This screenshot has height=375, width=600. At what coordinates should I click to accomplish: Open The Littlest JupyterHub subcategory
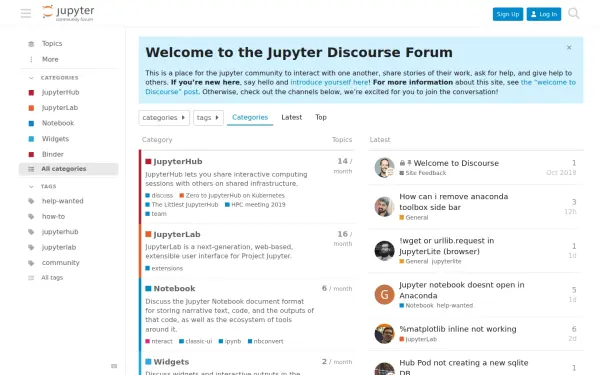182,205
